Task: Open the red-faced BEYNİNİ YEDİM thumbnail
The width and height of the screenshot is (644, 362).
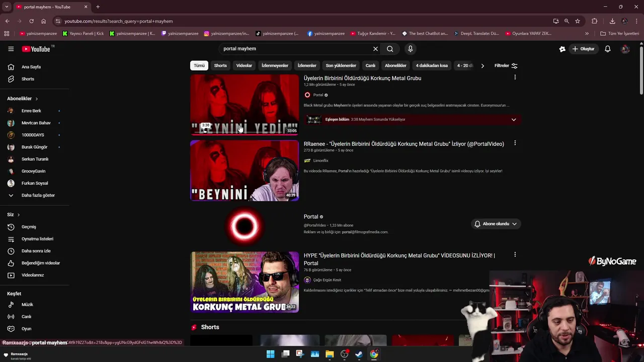Action: point(245,105)
